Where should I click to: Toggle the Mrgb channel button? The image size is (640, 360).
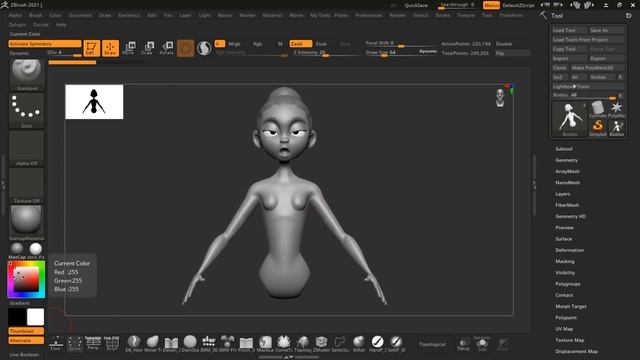(x=234, y=44)
